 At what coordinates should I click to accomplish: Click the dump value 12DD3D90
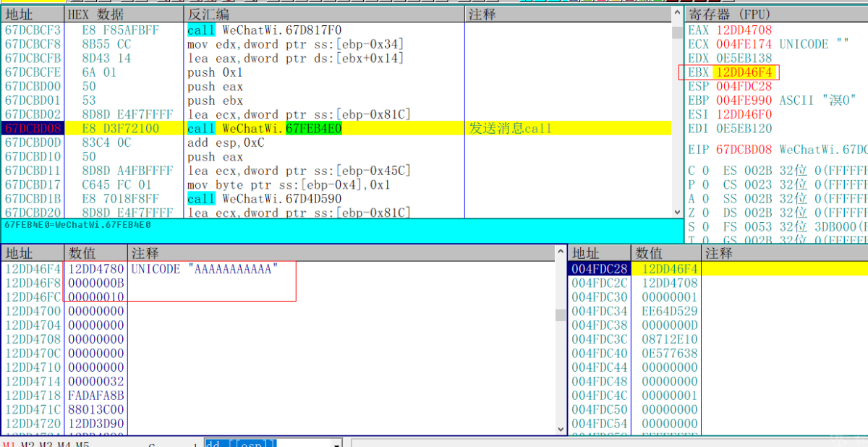[x=96, y=424]
